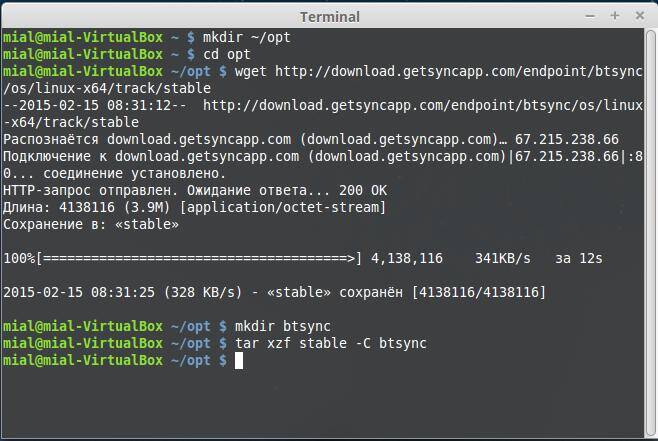This screenshot has height=441, width=658.
Task: Maximize the Terminal window with plus icon
Action: 615,15
